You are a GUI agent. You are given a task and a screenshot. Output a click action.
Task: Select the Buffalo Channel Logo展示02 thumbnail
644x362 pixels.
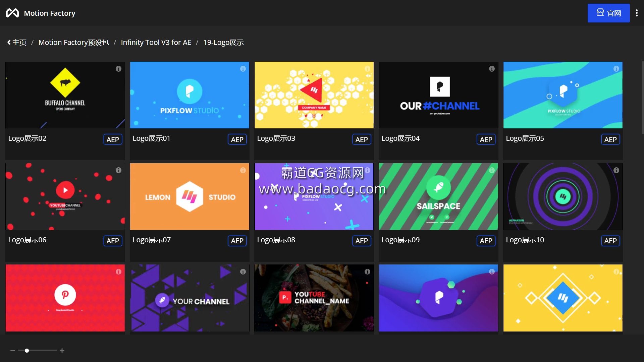(65, 95)
